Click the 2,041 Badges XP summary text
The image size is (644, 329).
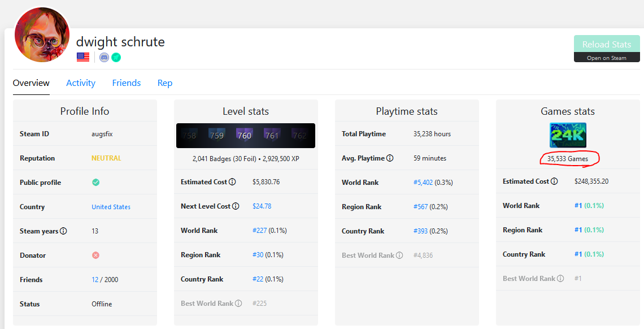(246, 158)
